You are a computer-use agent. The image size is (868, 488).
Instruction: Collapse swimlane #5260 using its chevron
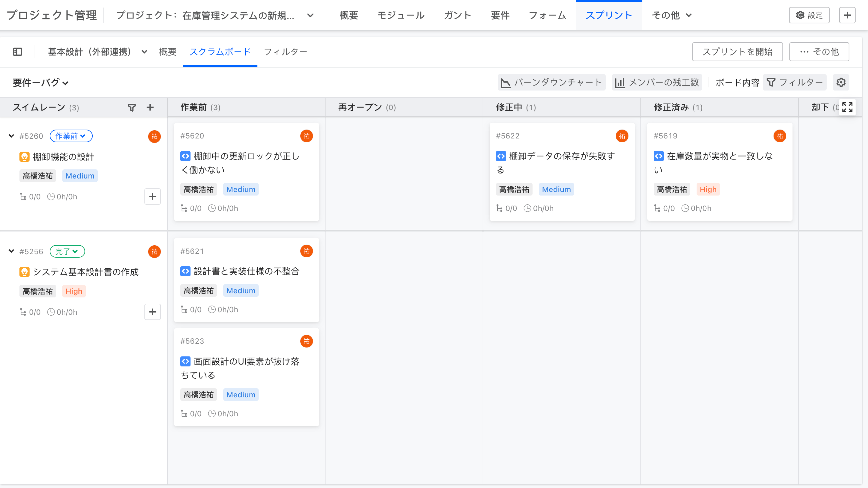click(11, 136)
